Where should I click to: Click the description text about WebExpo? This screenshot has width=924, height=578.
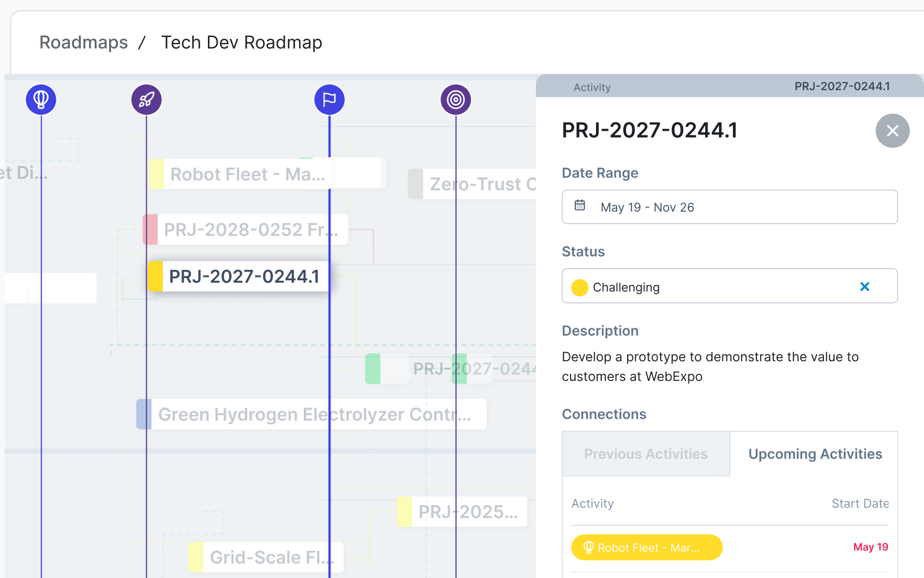click(x=710, y=366)
